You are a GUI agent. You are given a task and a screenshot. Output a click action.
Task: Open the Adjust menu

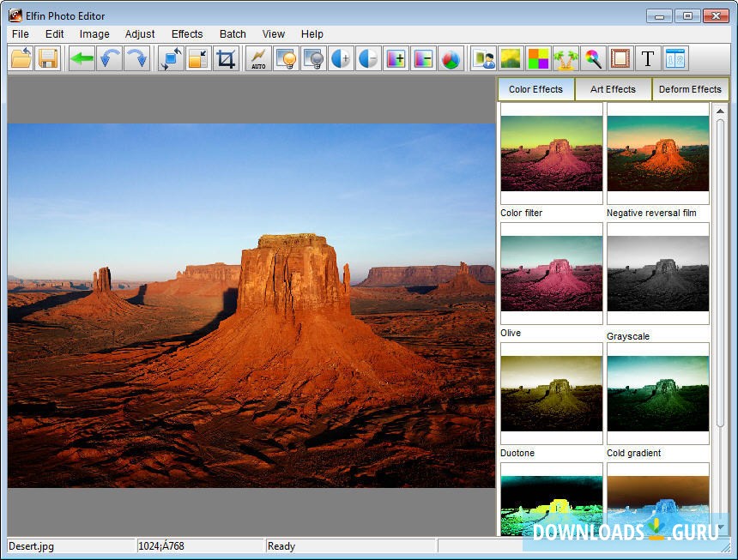point(139,33)
